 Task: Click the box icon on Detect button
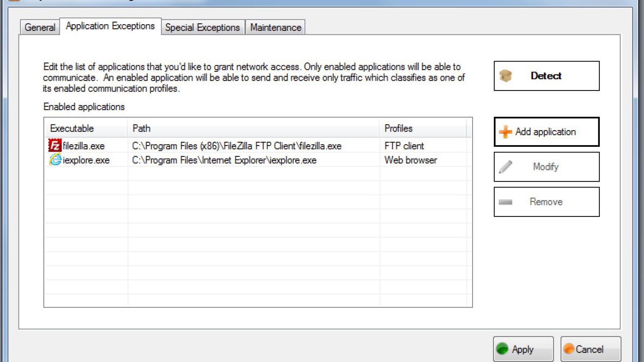(x=505, y=76)
